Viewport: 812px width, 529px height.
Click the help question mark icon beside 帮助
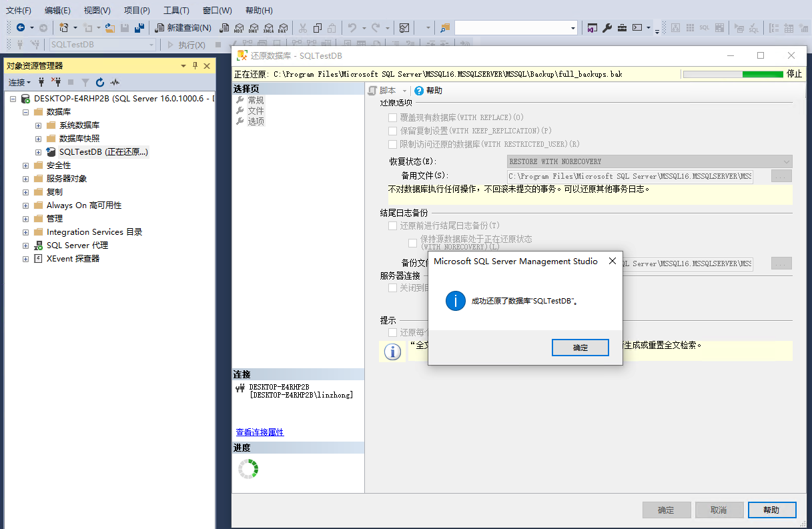tap(419, 91)
